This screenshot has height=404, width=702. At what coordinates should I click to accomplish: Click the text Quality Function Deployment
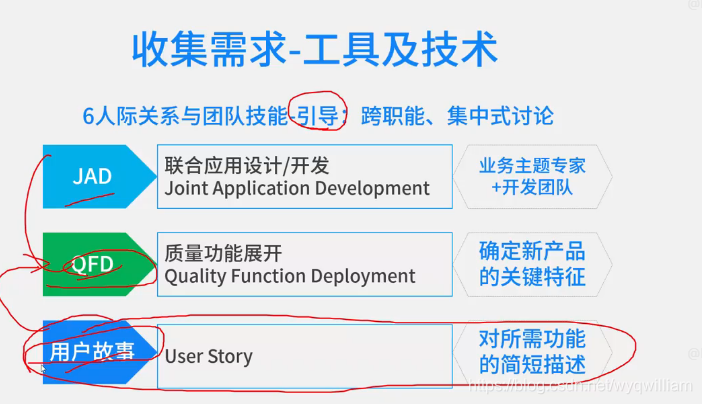(x=290, y=276)
